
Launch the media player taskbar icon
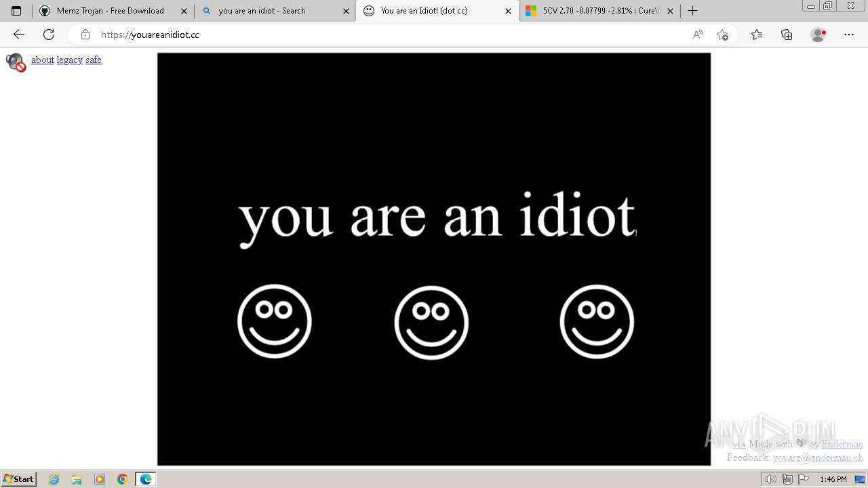coord(100,479)
